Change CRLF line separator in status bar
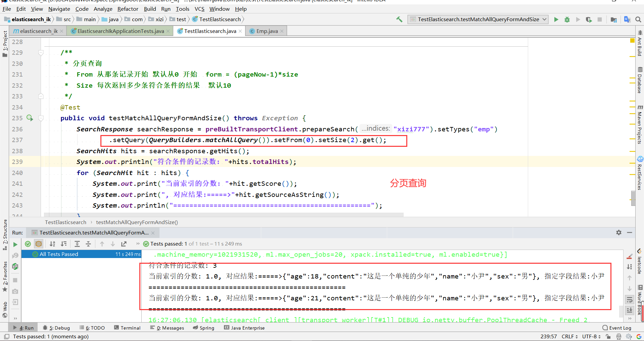Image resolution: width=644 pixels, height=341 pixels. click(x=570, y=337)
